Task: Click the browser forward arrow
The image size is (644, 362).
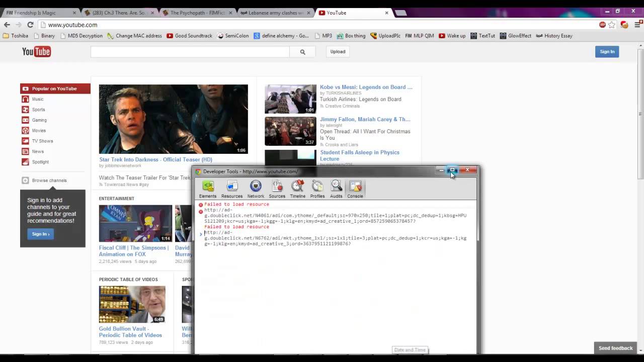Action: point(19,25)
